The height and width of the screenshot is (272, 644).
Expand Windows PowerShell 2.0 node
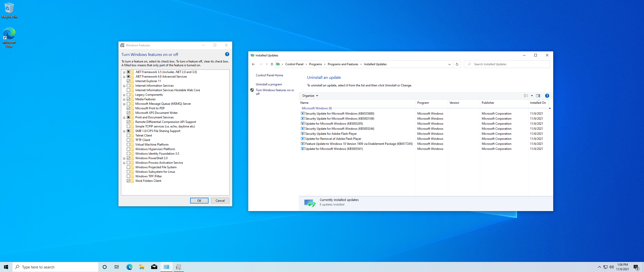[x=124, y=158]
